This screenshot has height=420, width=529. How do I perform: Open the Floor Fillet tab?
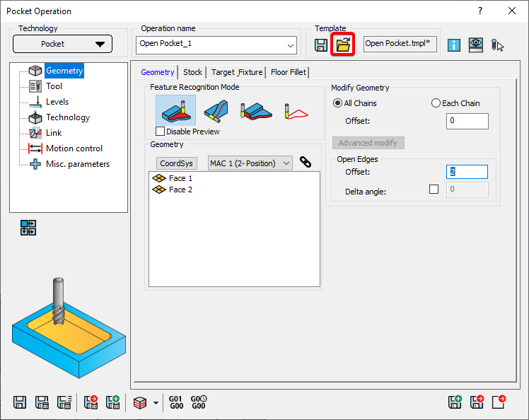pyautogui.click(x=288, y=72)
